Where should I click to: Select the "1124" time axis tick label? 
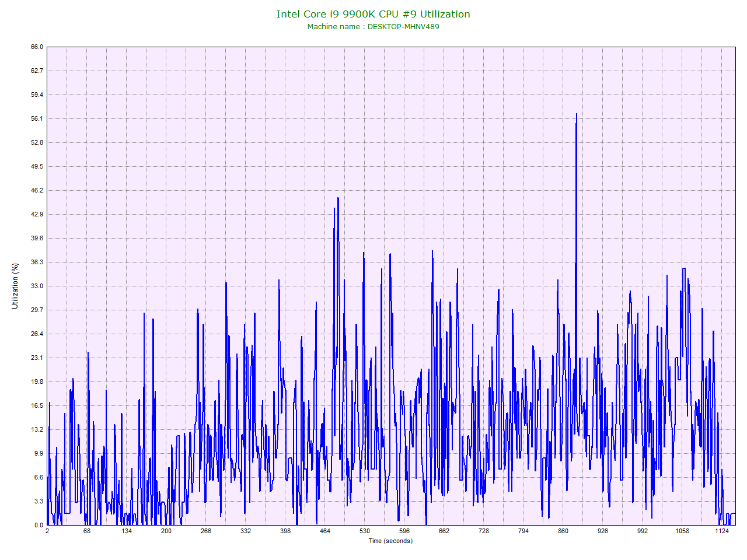coord(722,531)
